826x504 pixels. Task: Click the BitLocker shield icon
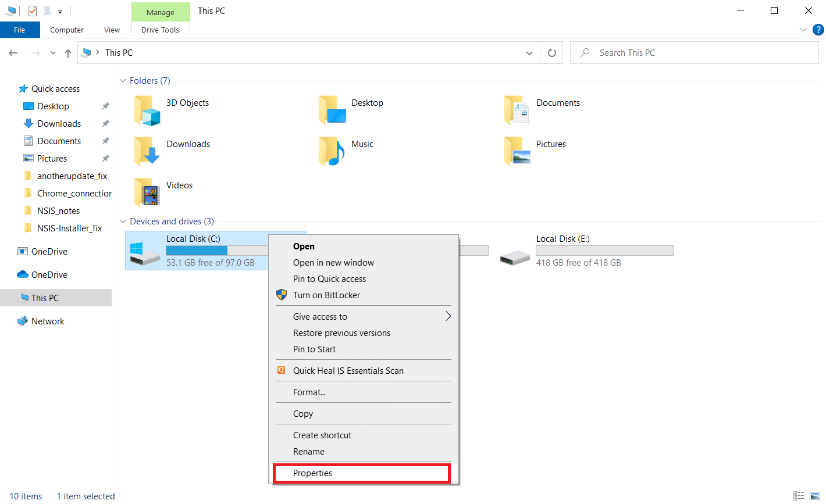(x=282, y=295)
